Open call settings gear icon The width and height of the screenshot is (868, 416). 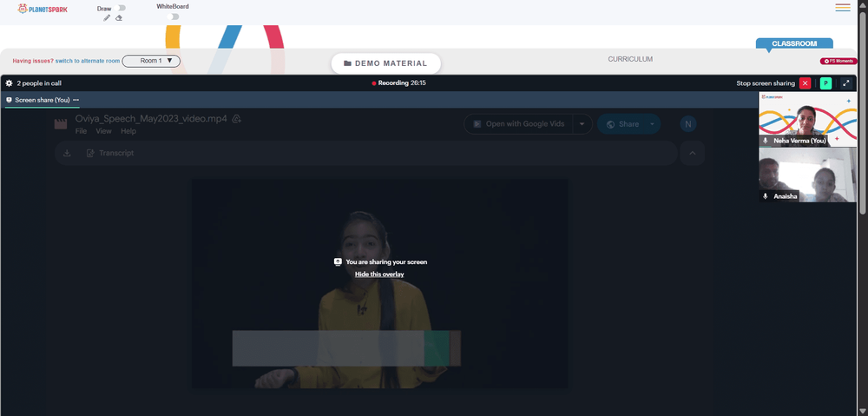9,83
